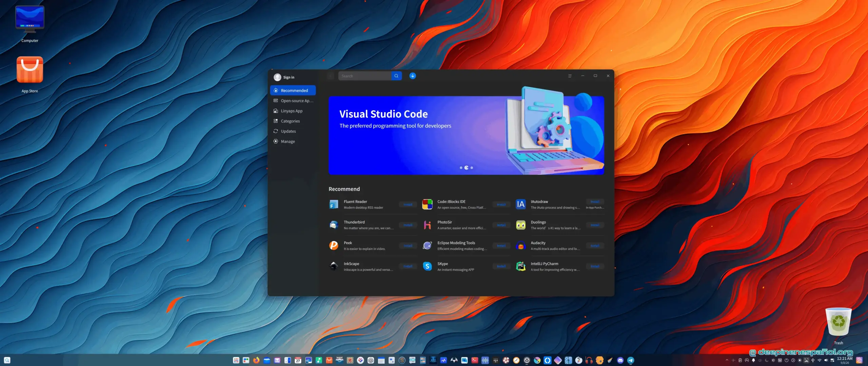Click the Thunderbird app icon

[334, 225]
